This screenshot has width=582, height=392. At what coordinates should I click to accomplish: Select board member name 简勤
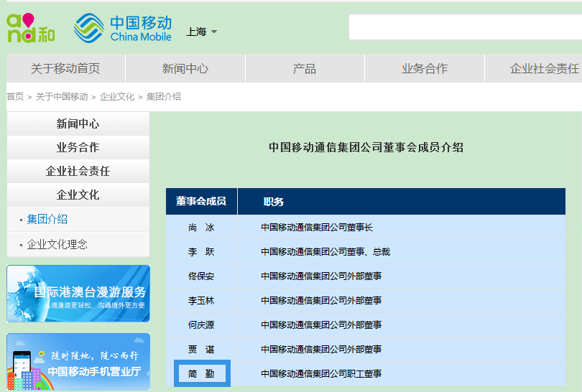coord(201,374)
